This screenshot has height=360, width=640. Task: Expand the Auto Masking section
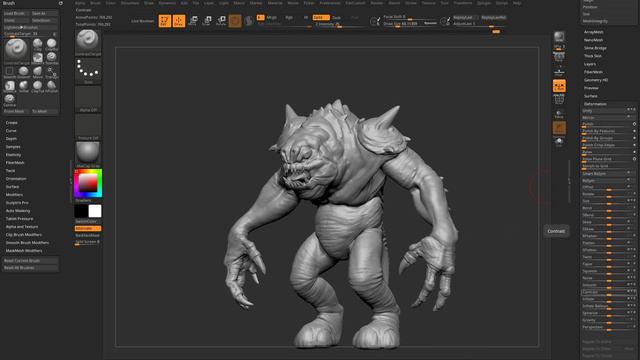tap(18, 211)
